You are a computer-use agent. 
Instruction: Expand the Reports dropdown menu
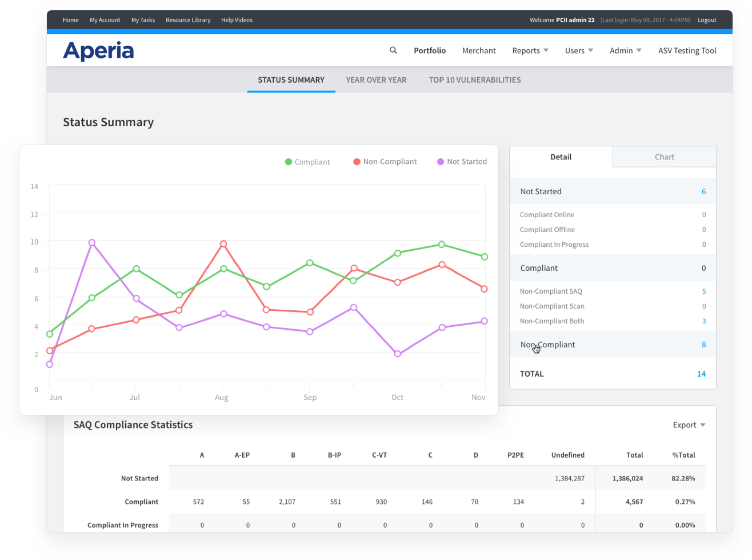tap(530, 50)
